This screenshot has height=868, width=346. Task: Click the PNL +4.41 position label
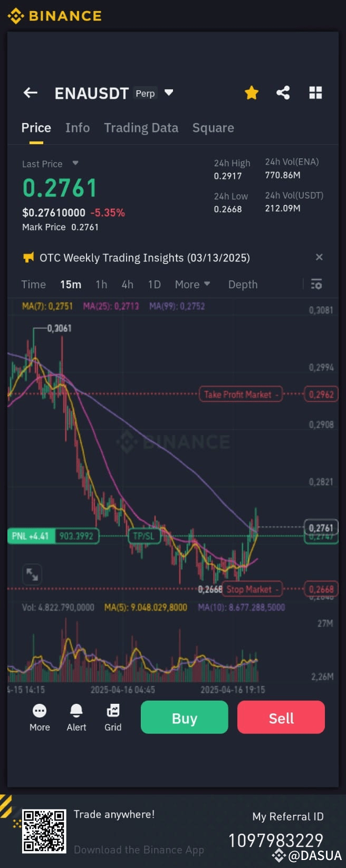31,536
